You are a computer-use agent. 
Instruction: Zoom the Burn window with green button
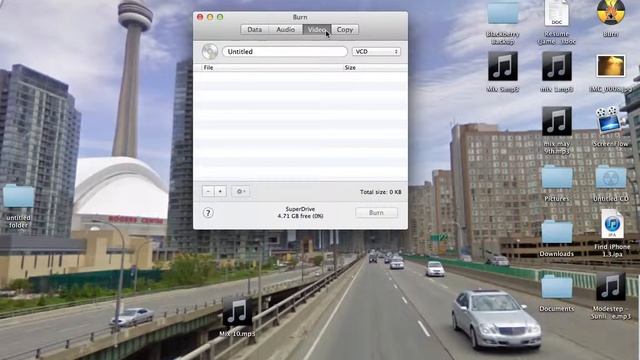click(x=220, y=17)
